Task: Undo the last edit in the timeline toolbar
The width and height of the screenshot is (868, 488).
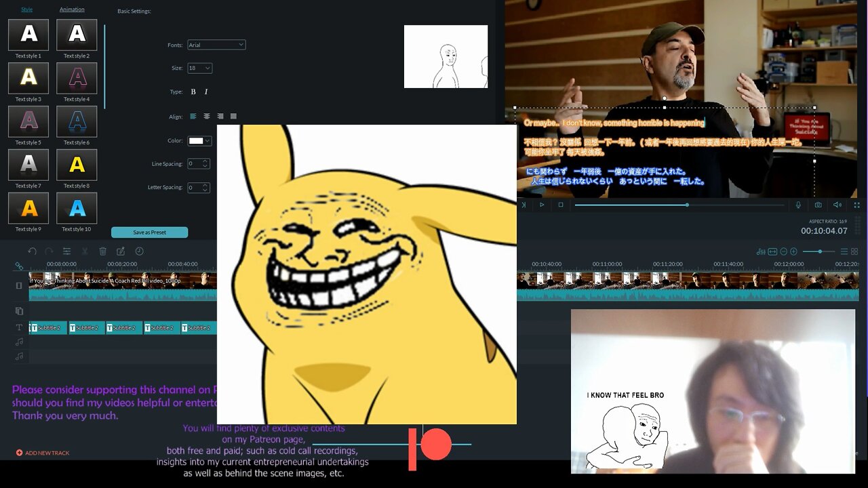Action: pos(32,251)
